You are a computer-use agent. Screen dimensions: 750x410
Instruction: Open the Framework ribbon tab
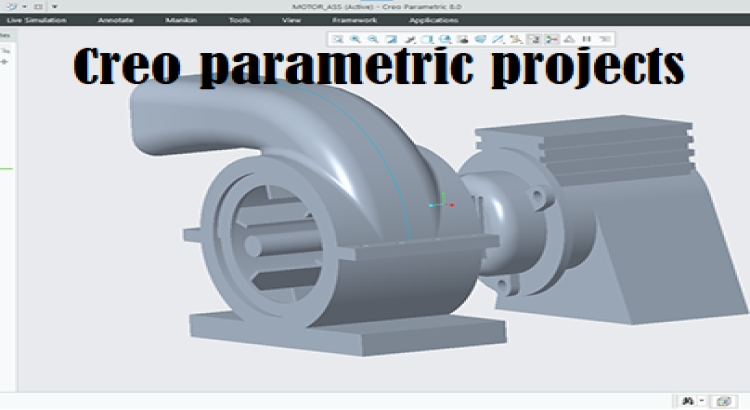tap(354, 20)
